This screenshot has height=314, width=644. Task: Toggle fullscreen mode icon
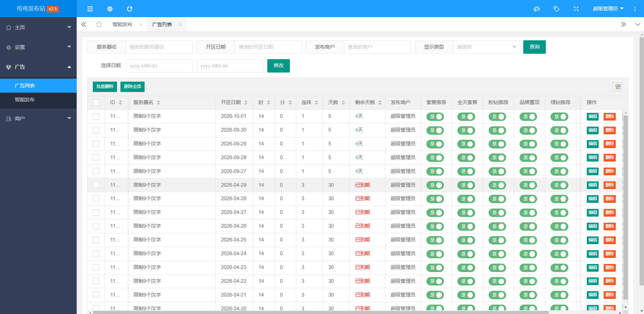pyautogui.click(x=576, y=9)
